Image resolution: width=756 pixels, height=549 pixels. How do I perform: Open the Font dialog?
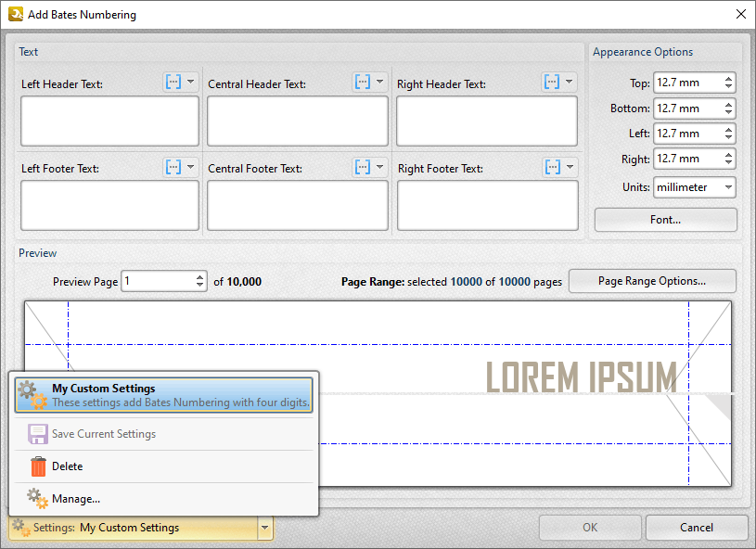point(665,220)
